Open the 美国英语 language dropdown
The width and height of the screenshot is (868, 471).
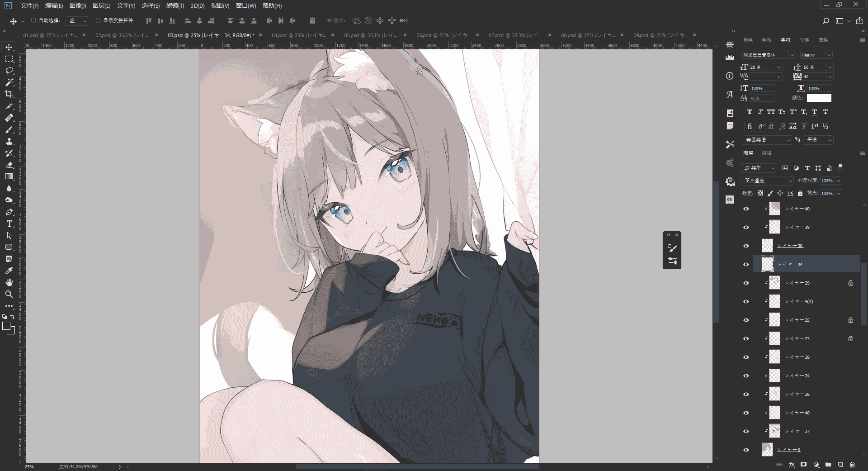tap(767, 140)
